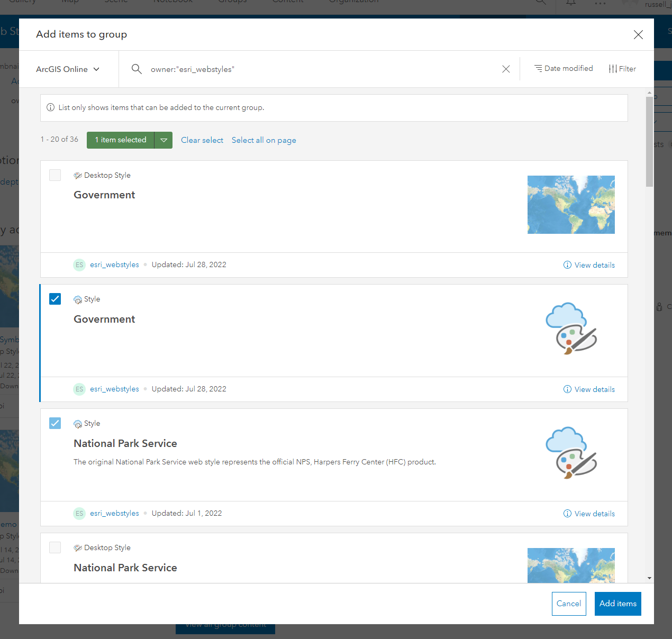
Task: Click the Style web style icon for Government
Action: [x=78, y=299]
